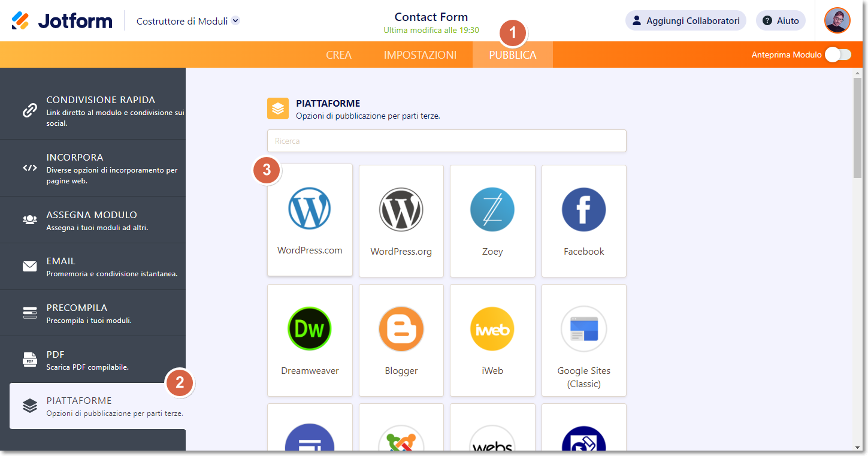Click the Condivisione Rapida link icon
Viewport: 868px width, 456px height.
click(29, 111)
